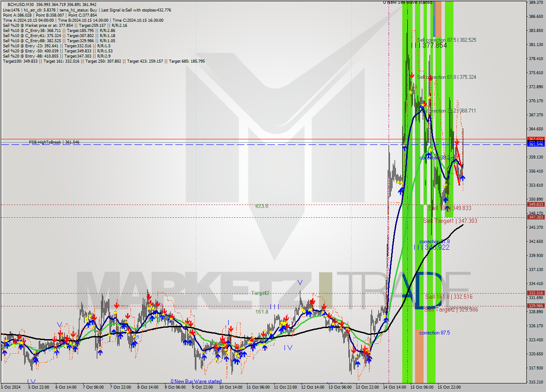
Task: Click the 349.833 price tag on the axis
Action: 536,205
